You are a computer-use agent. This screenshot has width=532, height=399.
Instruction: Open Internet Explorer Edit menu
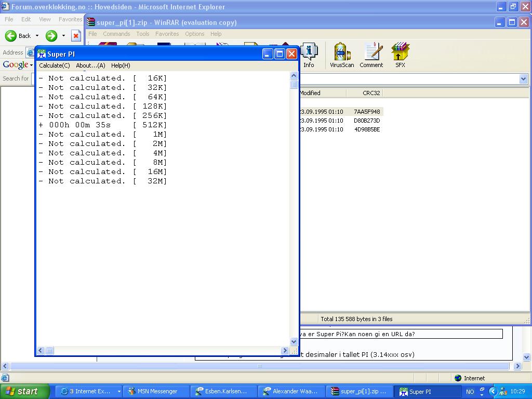[x=26, y=19]
